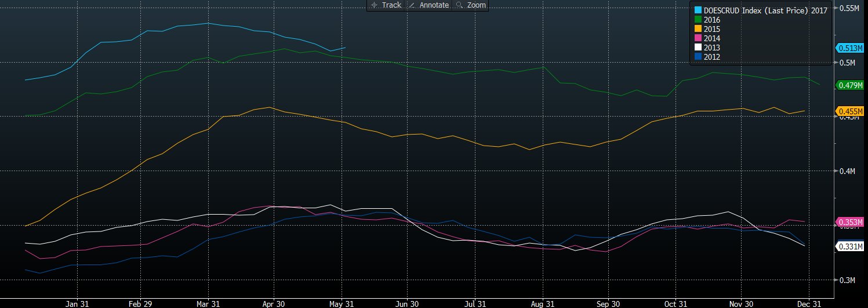This screenshot has height=308, width=868.
Task: Click the 0.513M price tag on axis
Action: click(850, 49)
